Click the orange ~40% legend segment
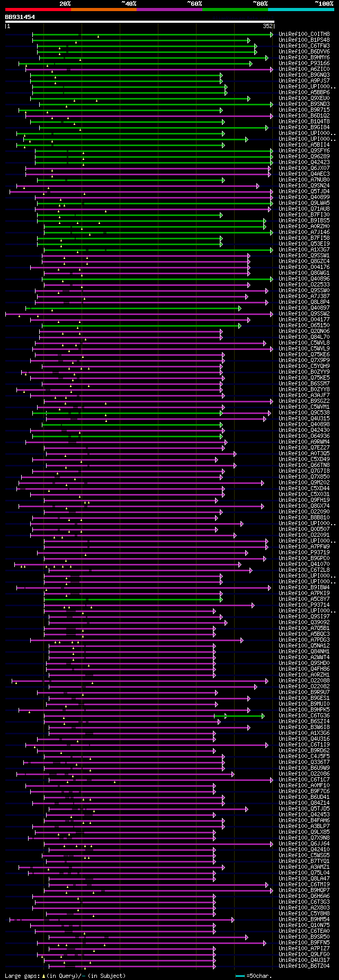This screenshot has width=339, height=980. 103,10
